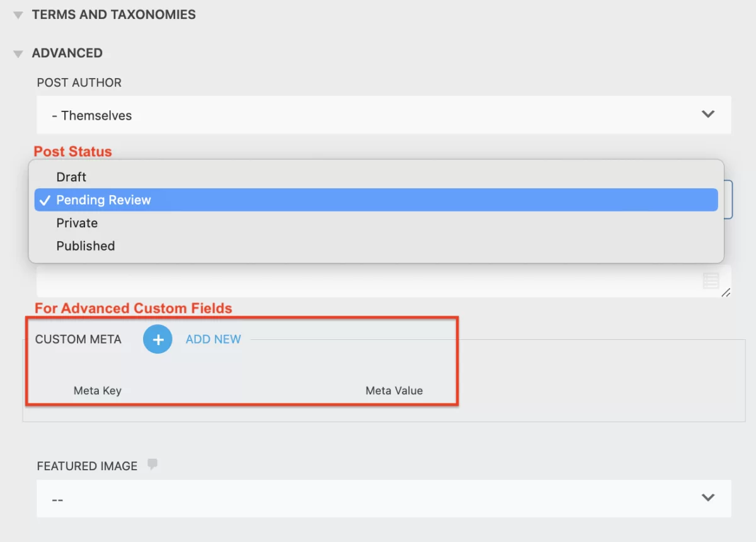Collapse the TERMS AND TAXONOMIES section
This screenshot has width=756, height=542.
17,14
